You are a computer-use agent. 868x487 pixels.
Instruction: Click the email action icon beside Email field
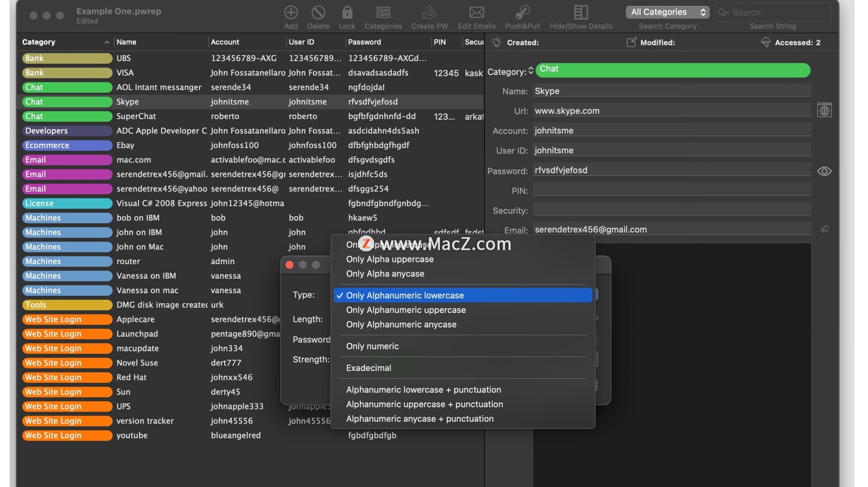(x=825, y=229)
